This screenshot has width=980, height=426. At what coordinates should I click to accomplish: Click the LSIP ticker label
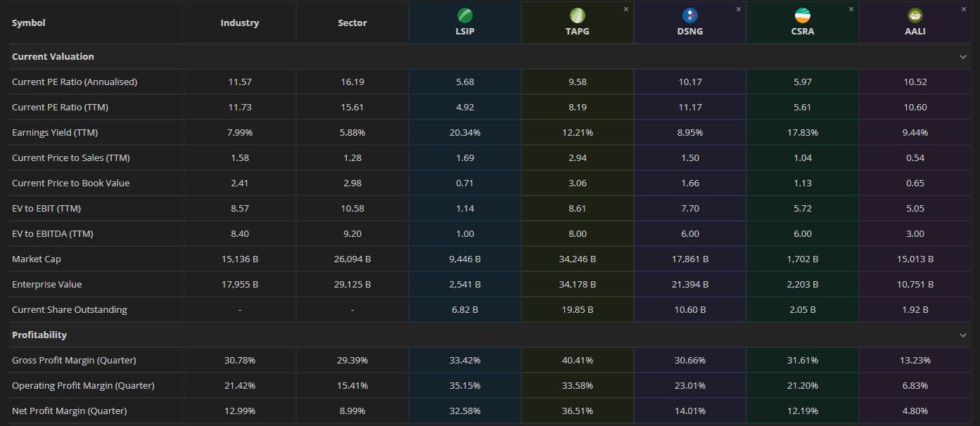[464, 32]
